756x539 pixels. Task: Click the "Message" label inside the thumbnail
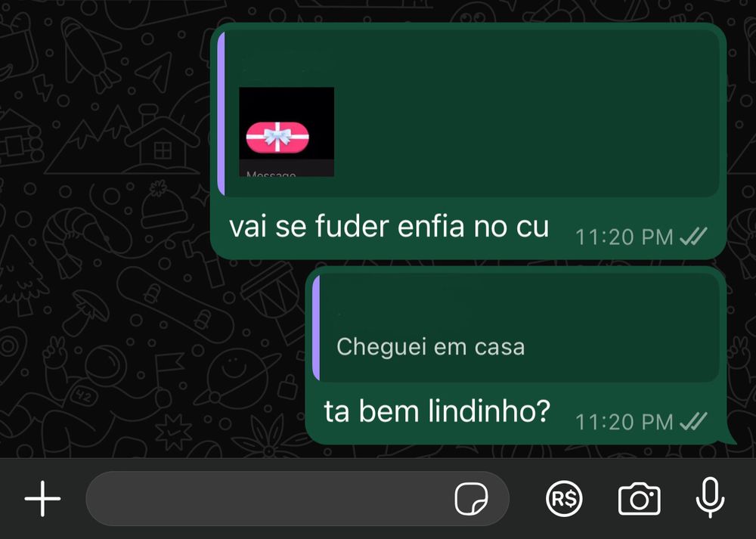[271, 174]
